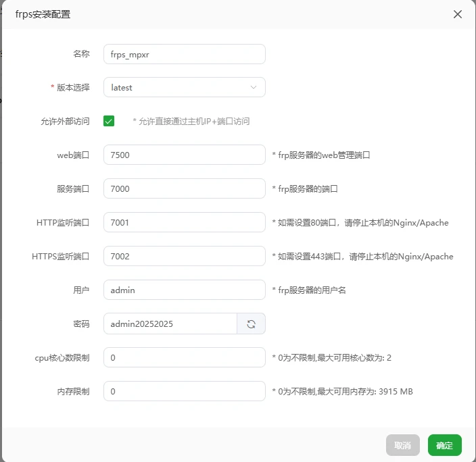The width and height of the screenshot is (476, 462).
Task: Click the 版本选择 label
Action: point(73,87)
